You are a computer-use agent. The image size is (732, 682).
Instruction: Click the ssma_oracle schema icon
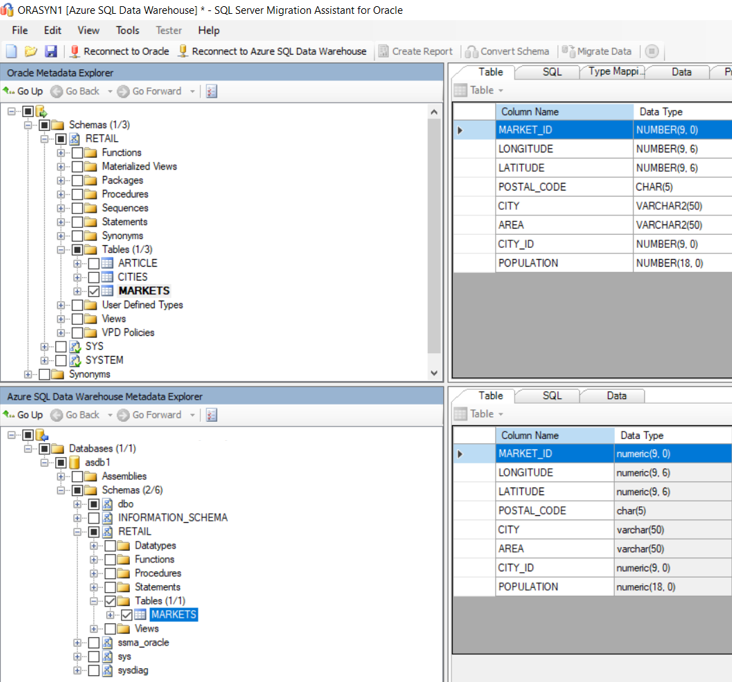[107, 643]
